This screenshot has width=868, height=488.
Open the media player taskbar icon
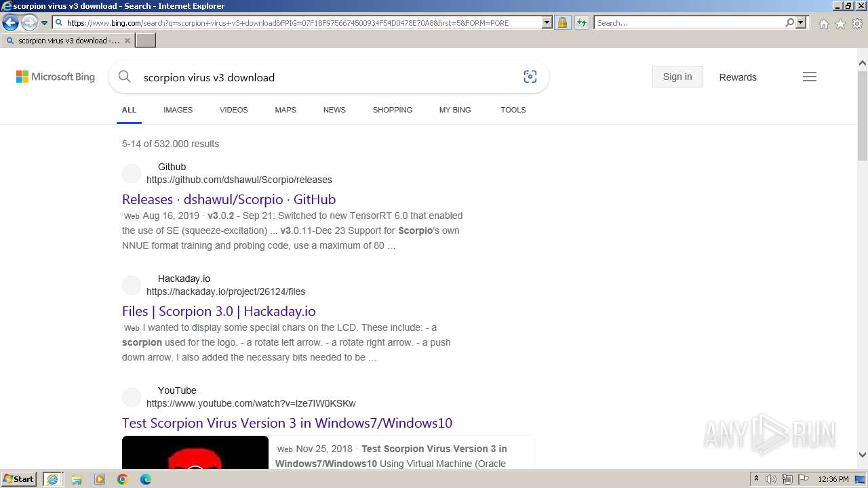click(x=100, y=479)
